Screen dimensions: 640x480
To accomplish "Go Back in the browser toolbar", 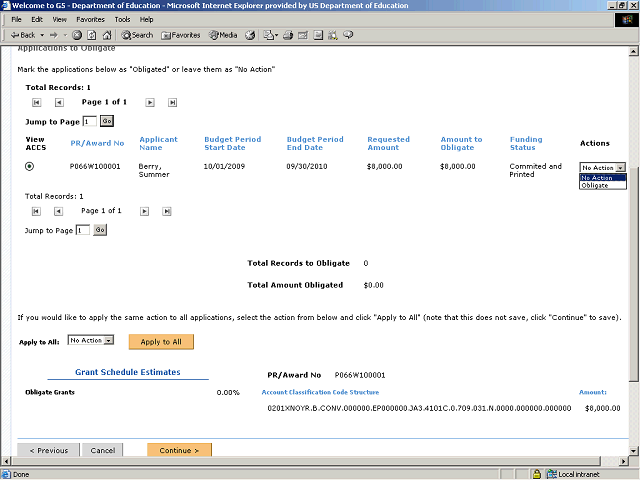I will 22,35.
